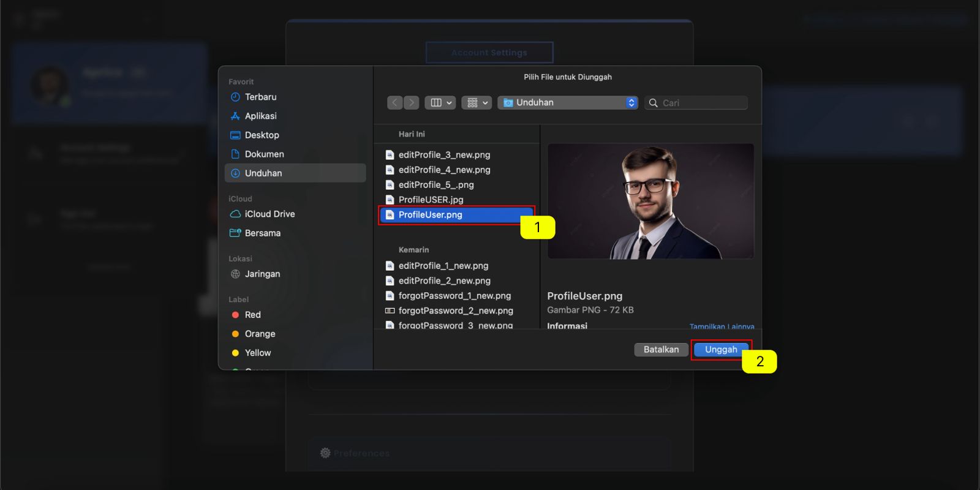
Task: Select the Red label tag
Action: pos(252,315)
